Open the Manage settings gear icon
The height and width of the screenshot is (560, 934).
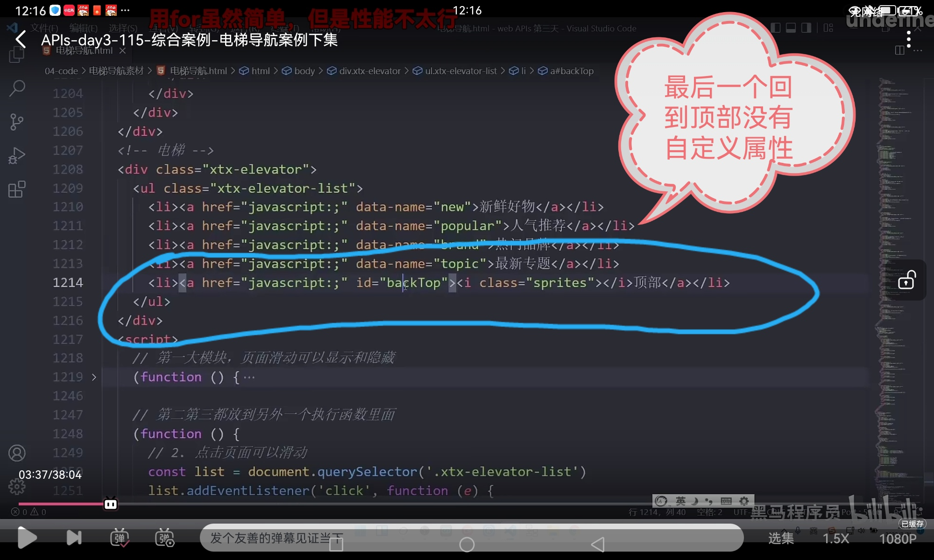(x=17, y=487)
